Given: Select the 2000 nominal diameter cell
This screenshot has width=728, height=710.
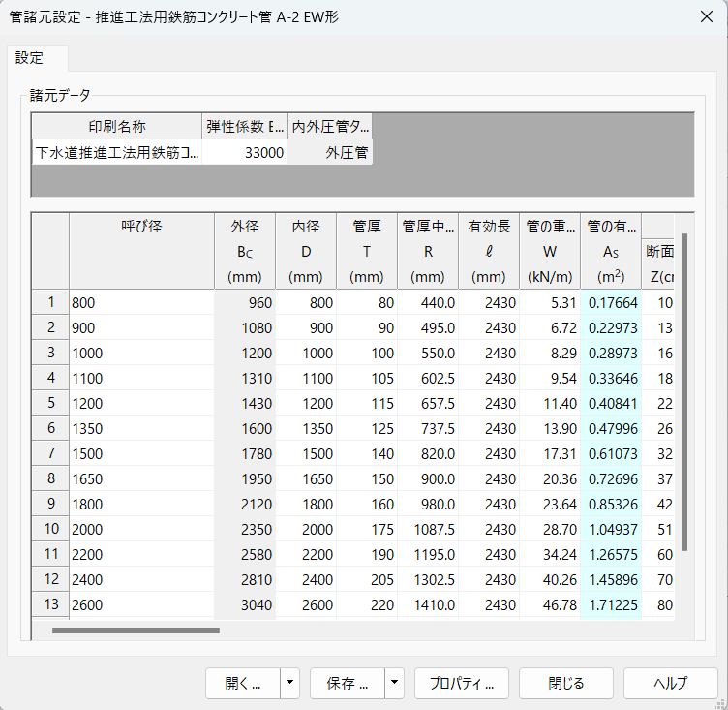Looking at the screenshot, I should [141, 529].
